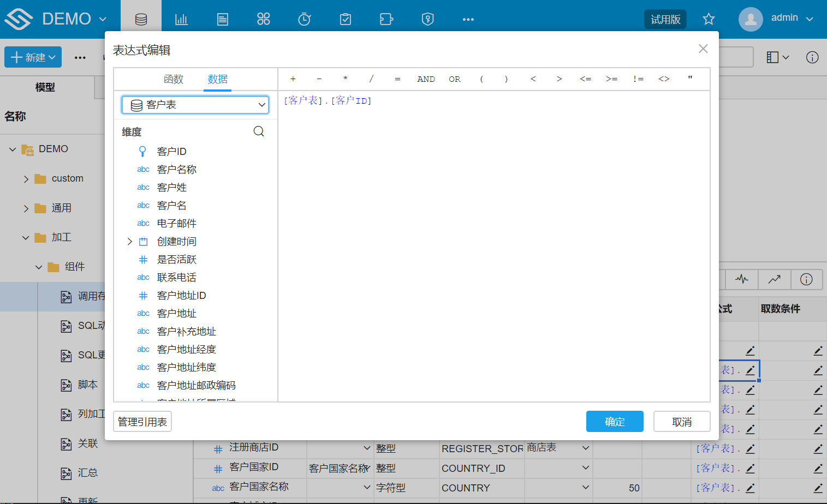Image resolution: width=827 pixels, height=504 pixels.
Task: Expand the 创建时间 dimension node
Action: tap(129, 241)
